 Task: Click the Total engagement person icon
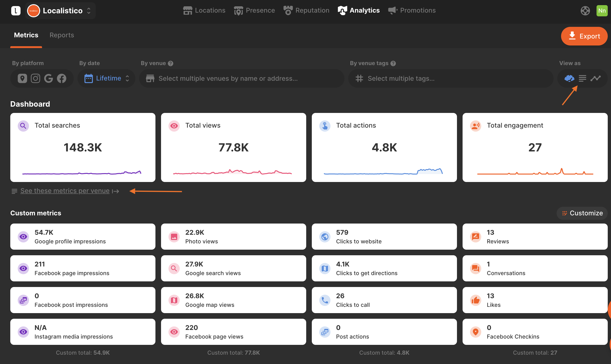point(476,126)
